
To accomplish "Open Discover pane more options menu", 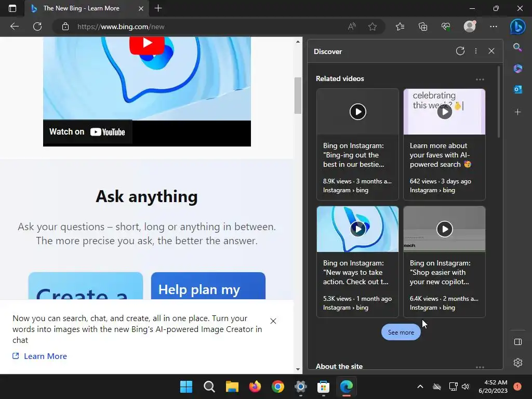I will pos(476,51).
